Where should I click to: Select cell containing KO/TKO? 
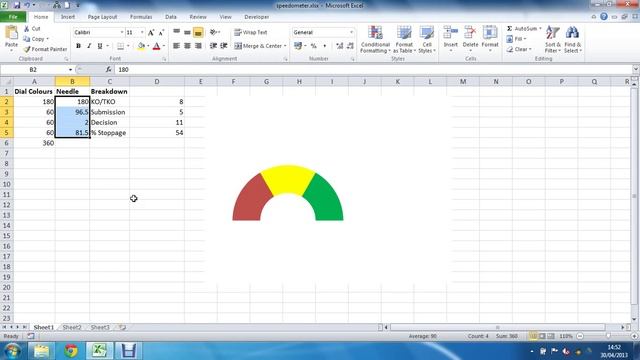click(109, 102)
